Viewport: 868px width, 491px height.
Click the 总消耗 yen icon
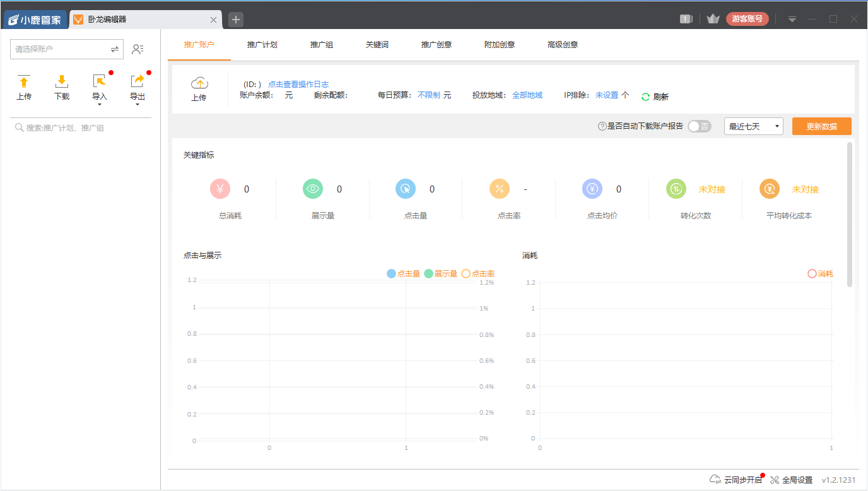(x=220, y=189)
